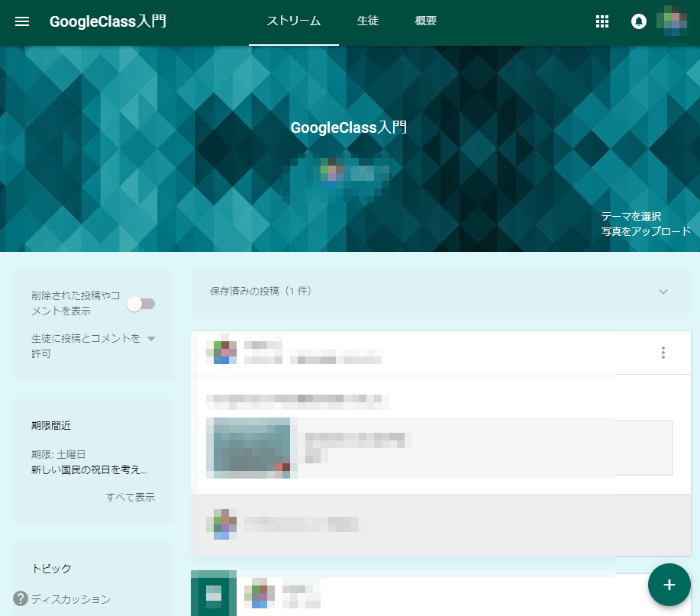Expand the saved posts (1 件) section
Screen dimensions: 700x616
click(441, 291)
